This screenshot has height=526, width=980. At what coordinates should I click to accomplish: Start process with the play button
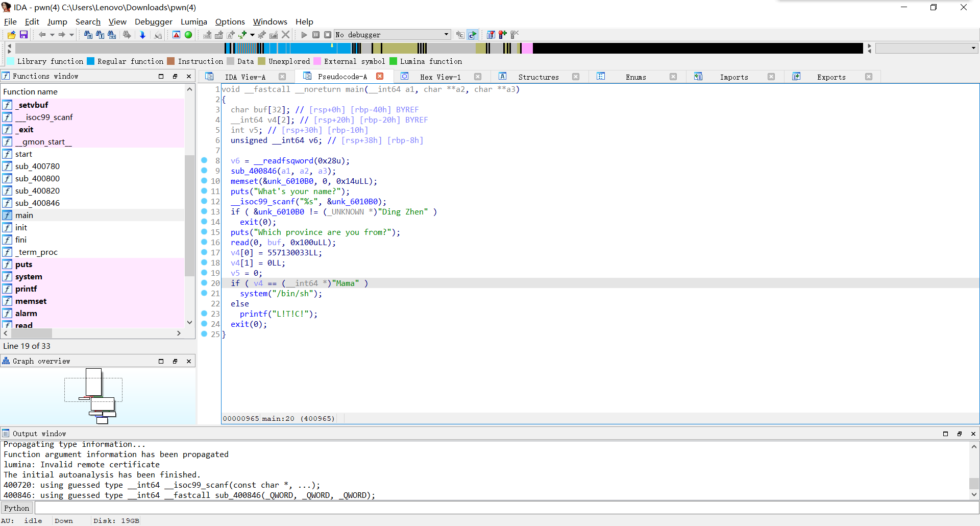pos(304,35)
